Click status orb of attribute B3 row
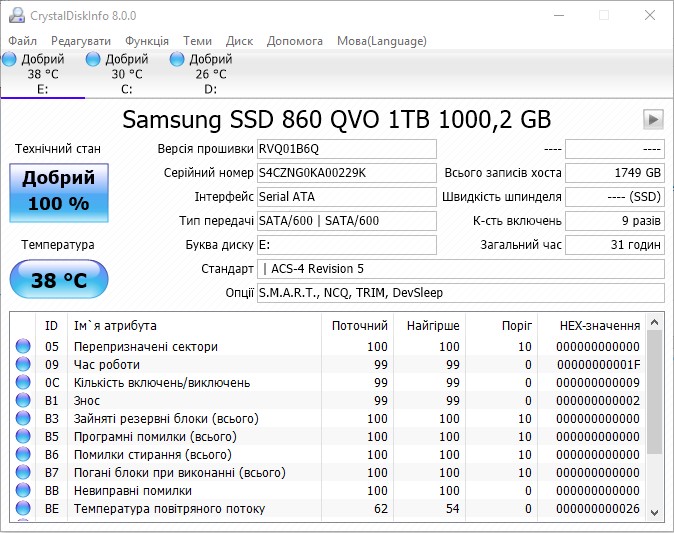The height and width of the screenshot is (533, 674). point(23,418)
